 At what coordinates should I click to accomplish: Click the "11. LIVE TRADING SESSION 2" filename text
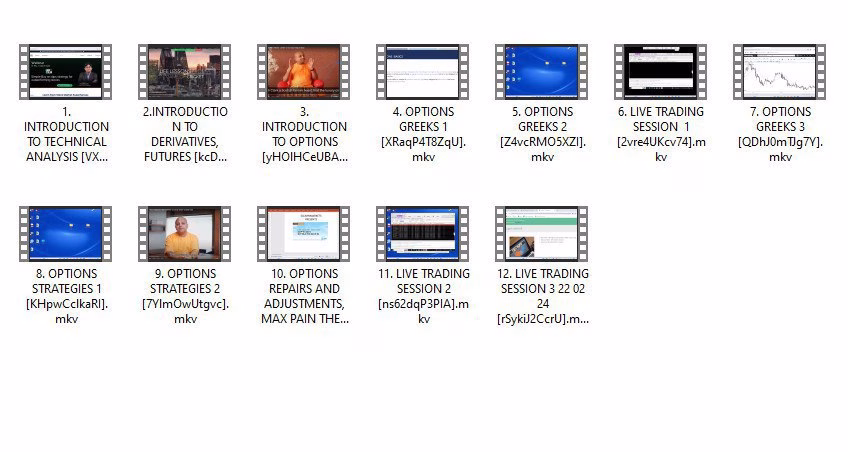(422, 296)
